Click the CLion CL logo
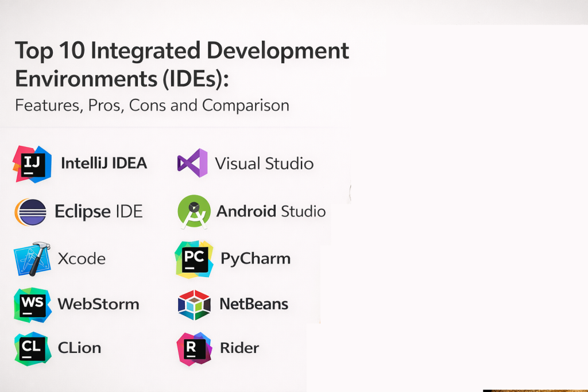This screenshot has height=392, width=588. (32, 348)
